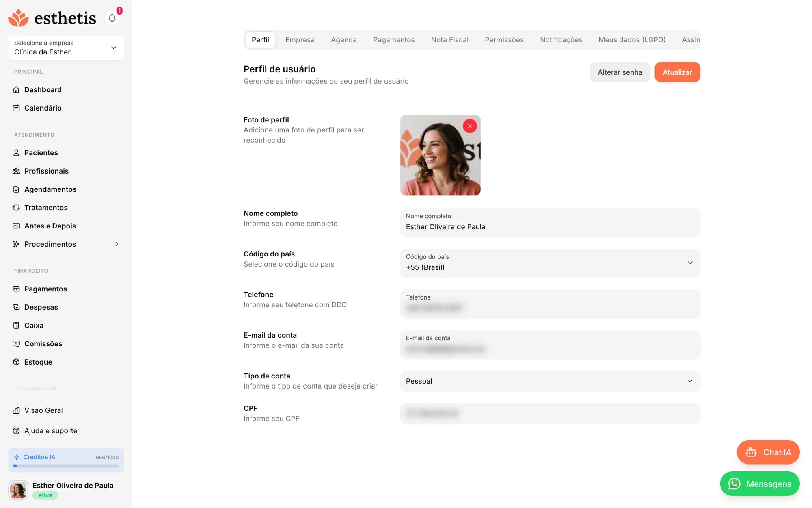
Task: Click the Pacientes person icon
Action: [16, 153]
